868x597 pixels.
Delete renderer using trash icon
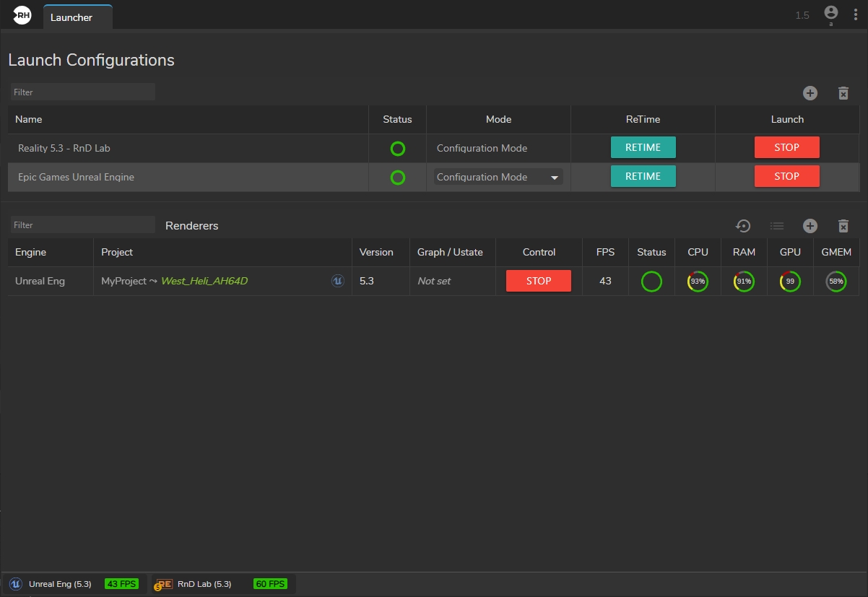coord(843,226)
